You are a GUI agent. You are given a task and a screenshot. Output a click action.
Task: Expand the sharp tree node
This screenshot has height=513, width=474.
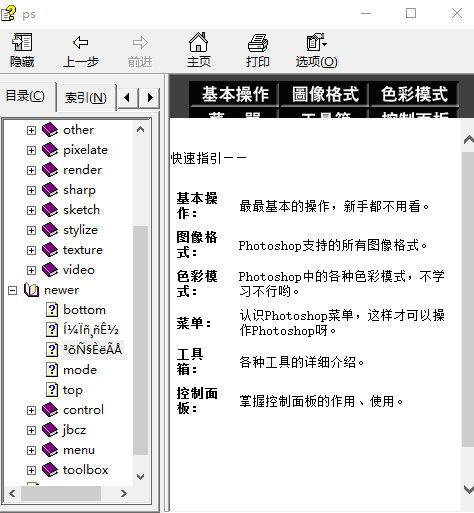point(31,190)
